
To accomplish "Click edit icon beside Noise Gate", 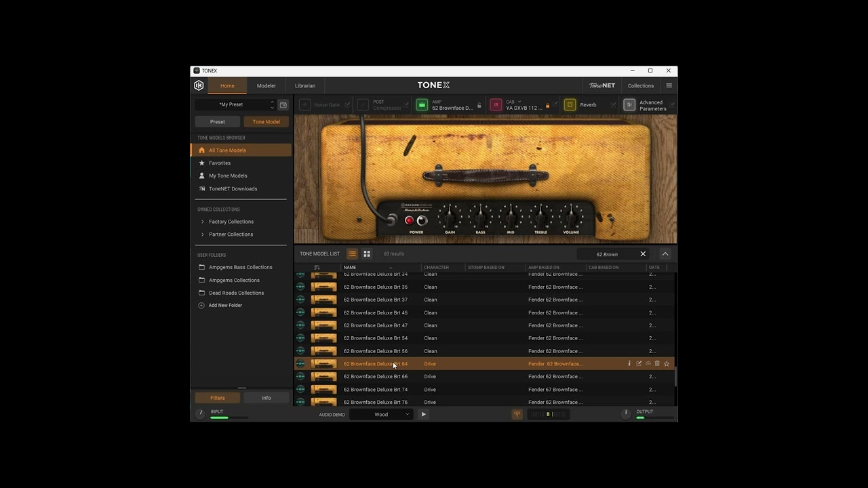I will click(x=348, y=105).
